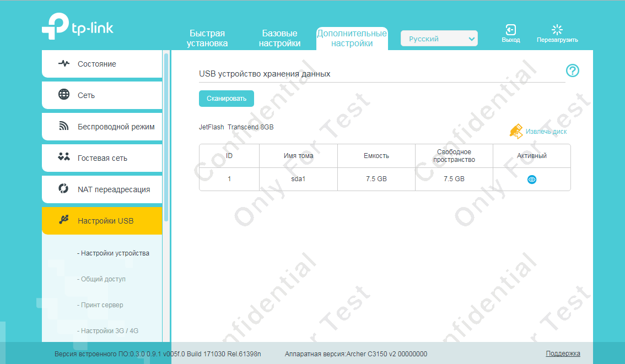625x364 pixels.
Task: Click Извлечь диск to eject drive
Action: [x=545, y=132]
